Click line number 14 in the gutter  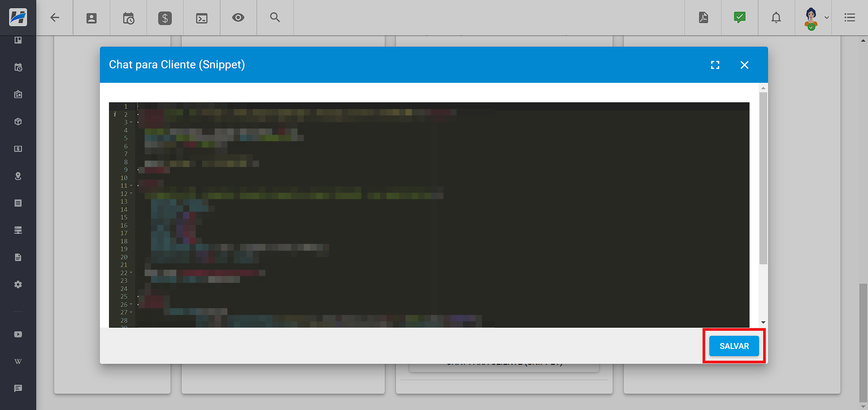coord(124,210)
